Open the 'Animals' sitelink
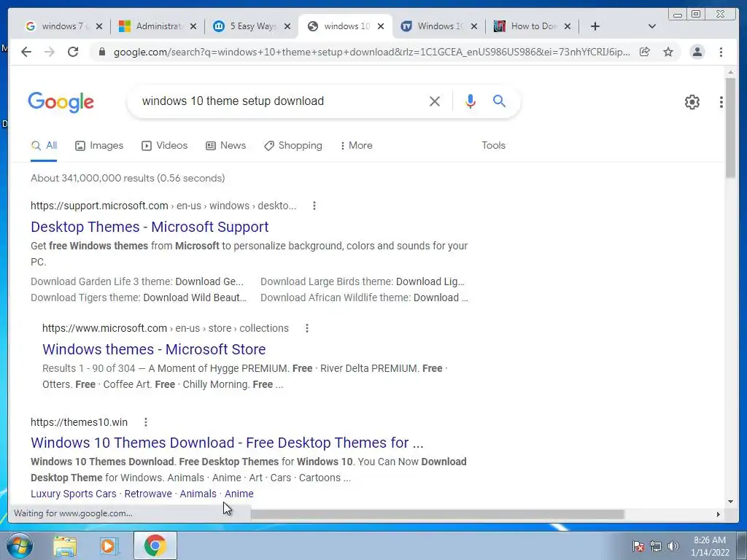Image resolution: width=747 pixels, height=560 pixels. 198,494
